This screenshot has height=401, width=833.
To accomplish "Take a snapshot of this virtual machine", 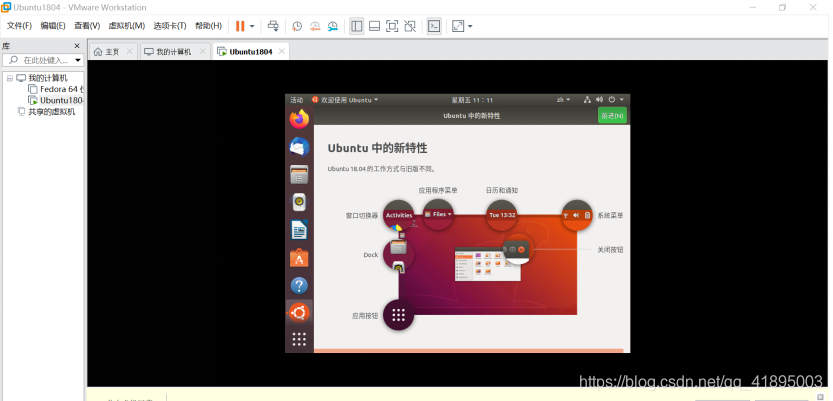I will [x=297, y=26].
